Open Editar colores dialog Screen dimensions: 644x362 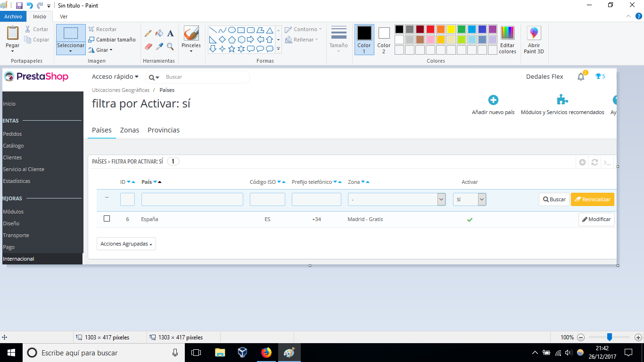[x=508, y=40]
